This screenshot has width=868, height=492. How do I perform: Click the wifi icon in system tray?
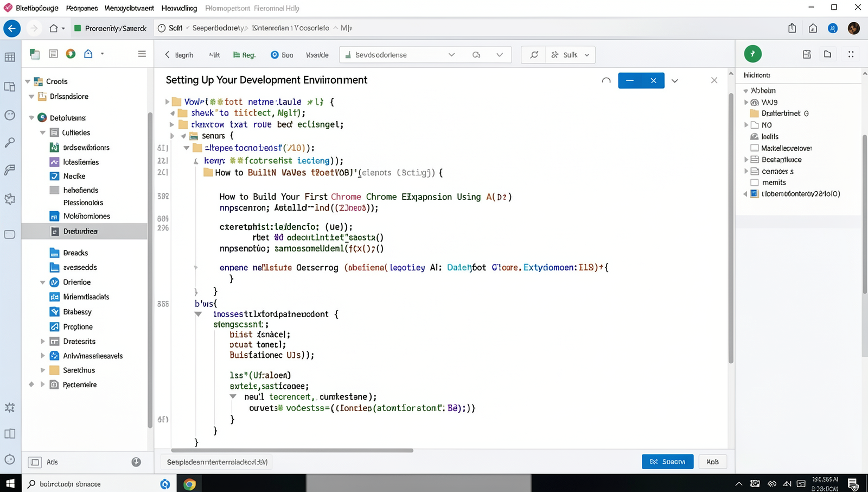point(771,484)
